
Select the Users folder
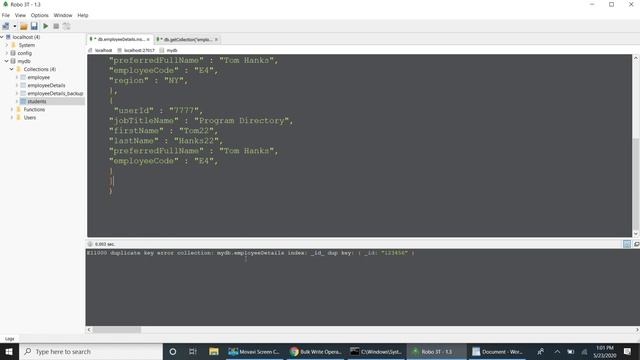point(30,118)
